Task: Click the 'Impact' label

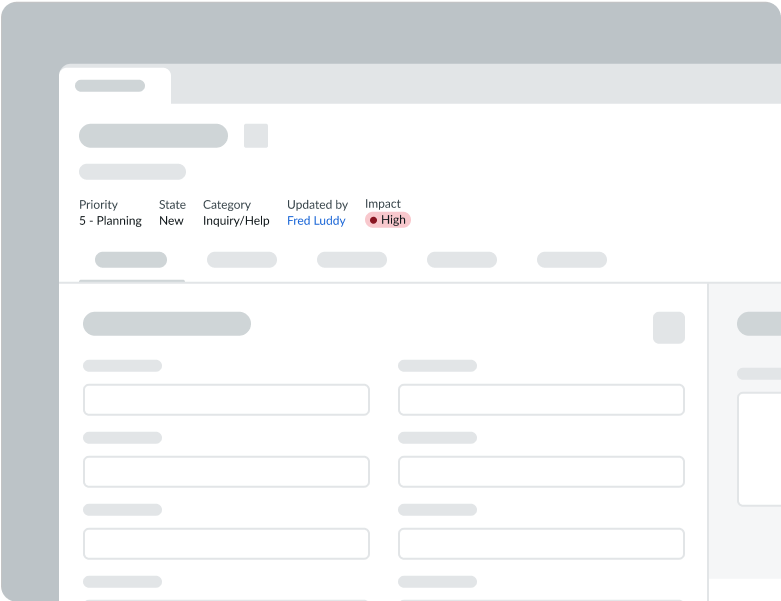Action: [383, 204]
